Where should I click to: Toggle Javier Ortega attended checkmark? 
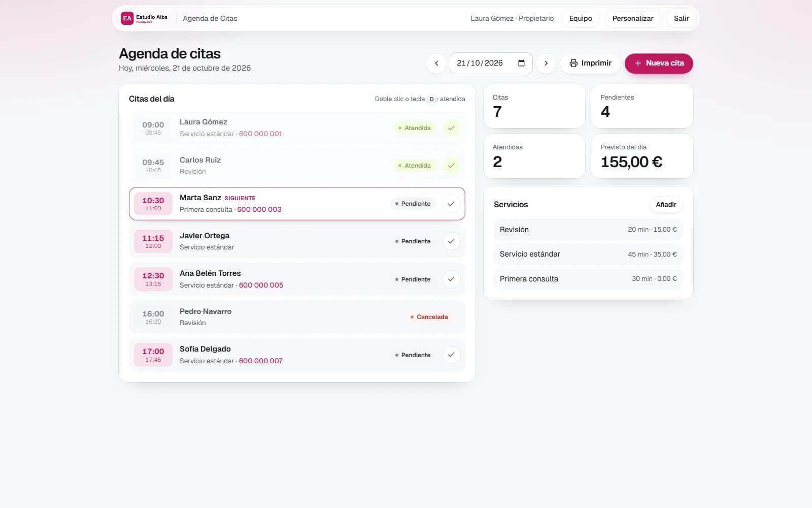(x=451, y=241)
